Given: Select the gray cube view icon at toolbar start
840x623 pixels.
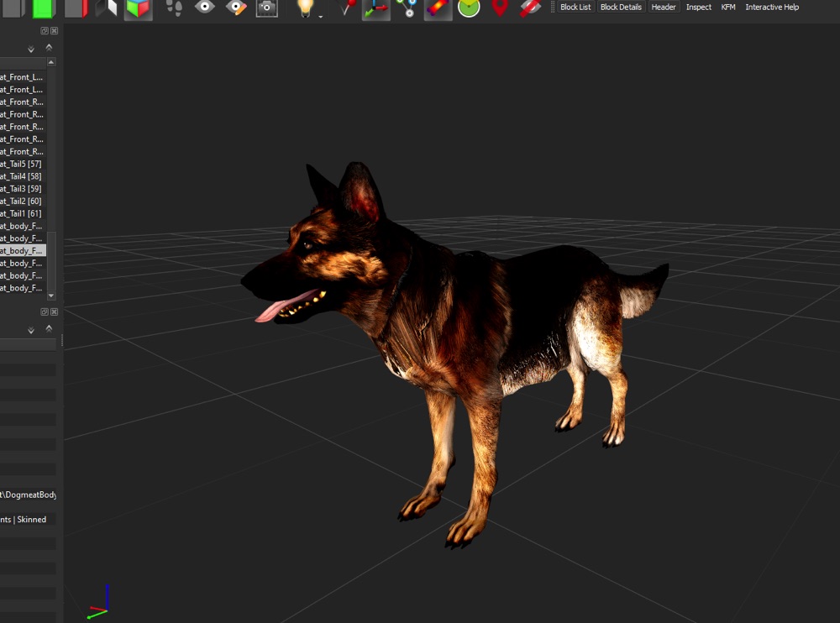Looking at the screenshot, I should [13, 8].
